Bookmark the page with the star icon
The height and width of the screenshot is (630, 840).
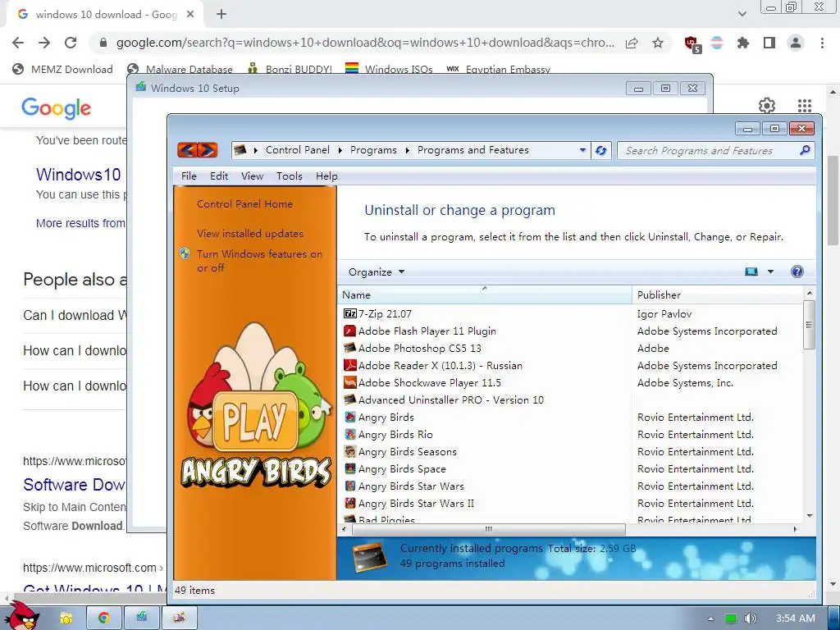tap(658, 43)
